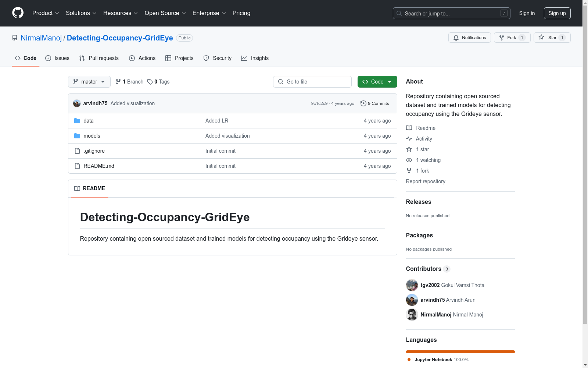Click the Sign up button
The width and height of the screenshot is (588, 368).
[x=557, y=13]
